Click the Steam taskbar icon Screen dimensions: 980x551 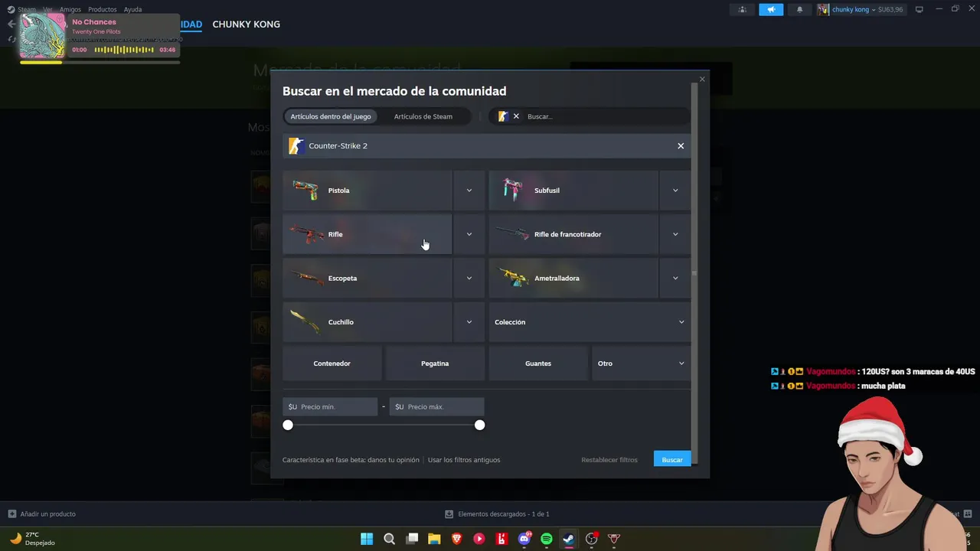tap(569, 539)
